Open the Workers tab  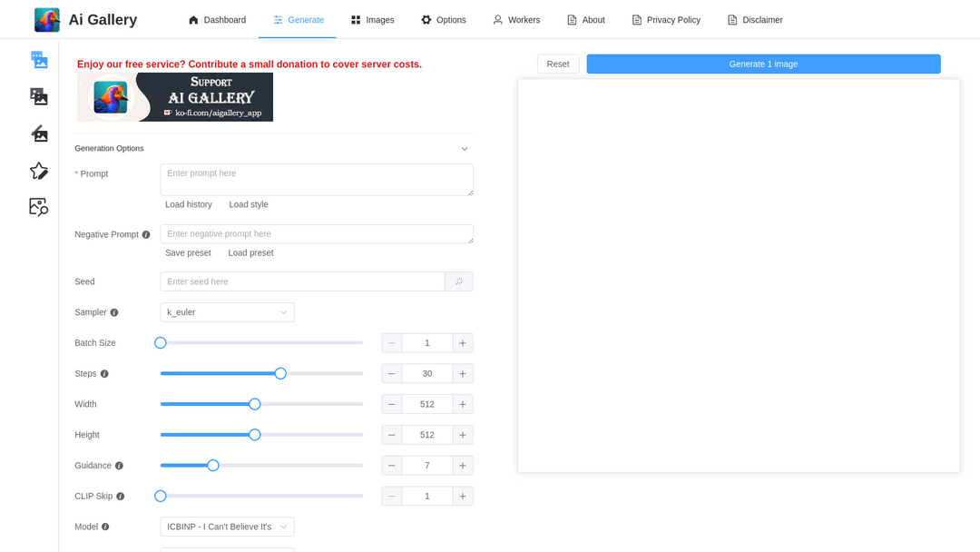[x=515, y=20]
